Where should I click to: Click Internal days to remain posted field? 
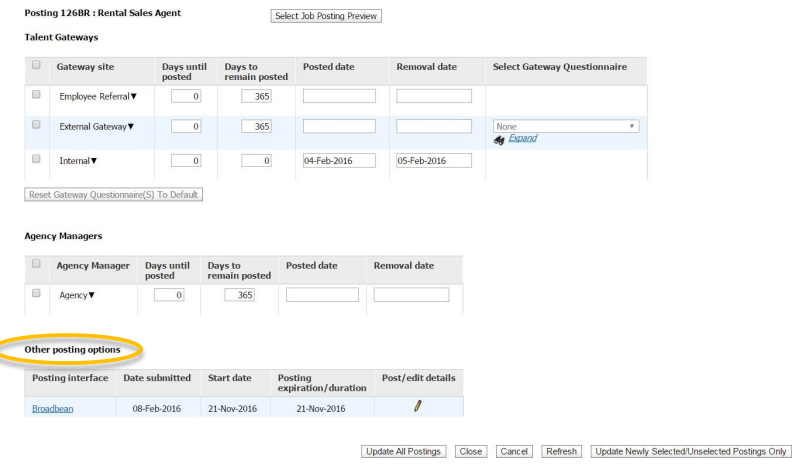256,161
